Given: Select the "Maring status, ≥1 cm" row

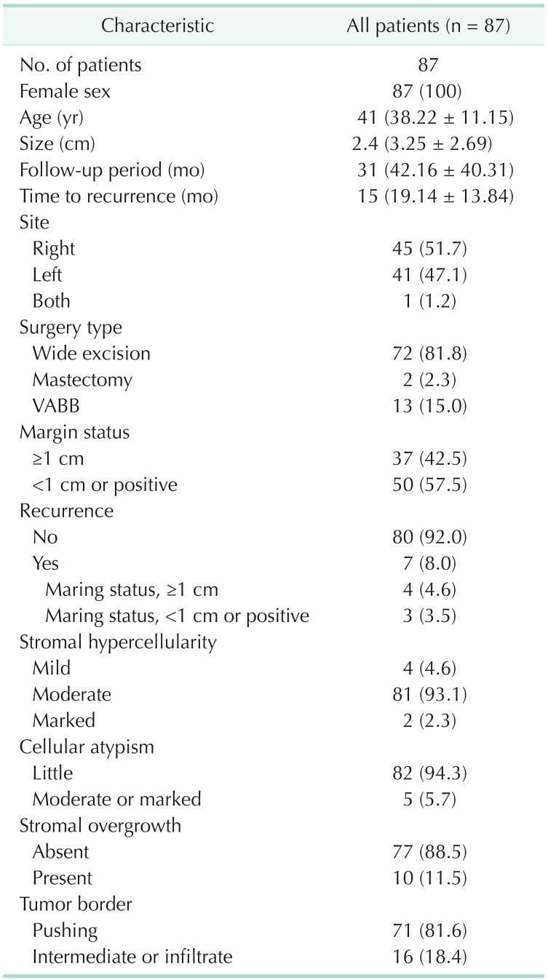Looking at the screenshot, I should 132,589.
